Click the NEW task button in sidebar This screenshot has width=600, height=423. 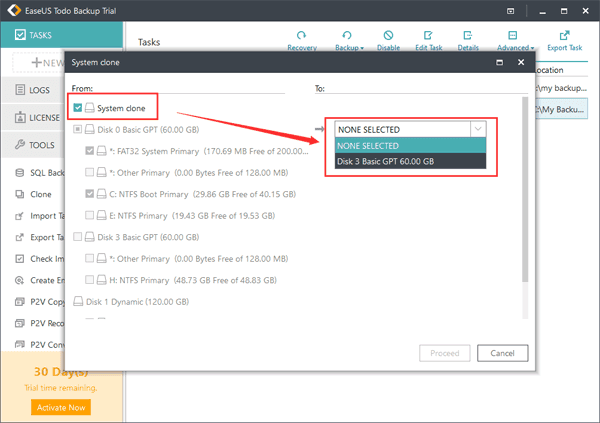click(39, 62)
